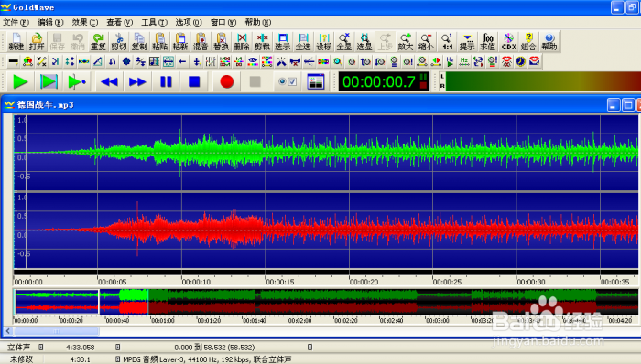Paste audio with 粘贴 button
This screenshot has width=641, height=364.
(159, 42)
